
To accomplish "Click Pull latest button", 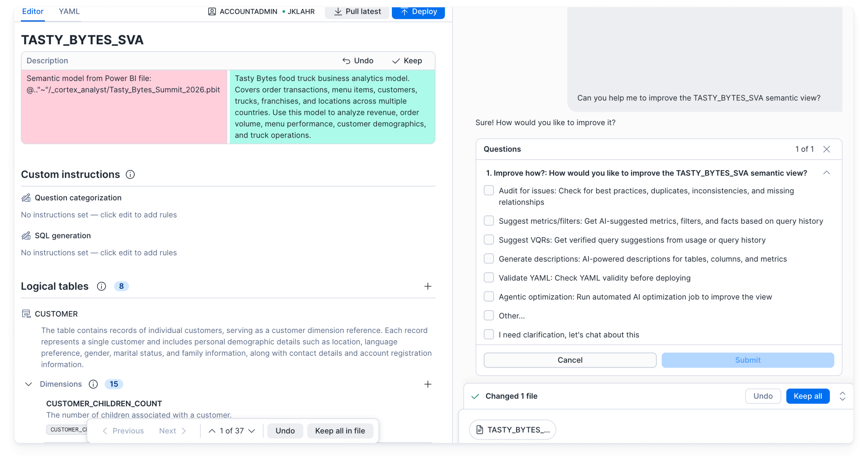I will point(357,12).
